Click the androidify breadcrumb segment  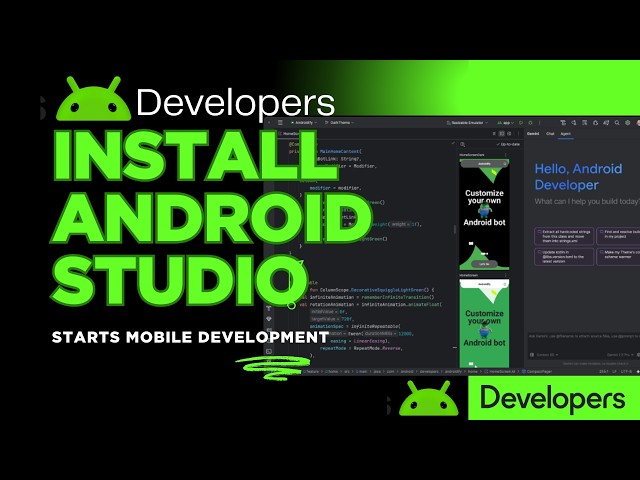(x=453, y=371)
